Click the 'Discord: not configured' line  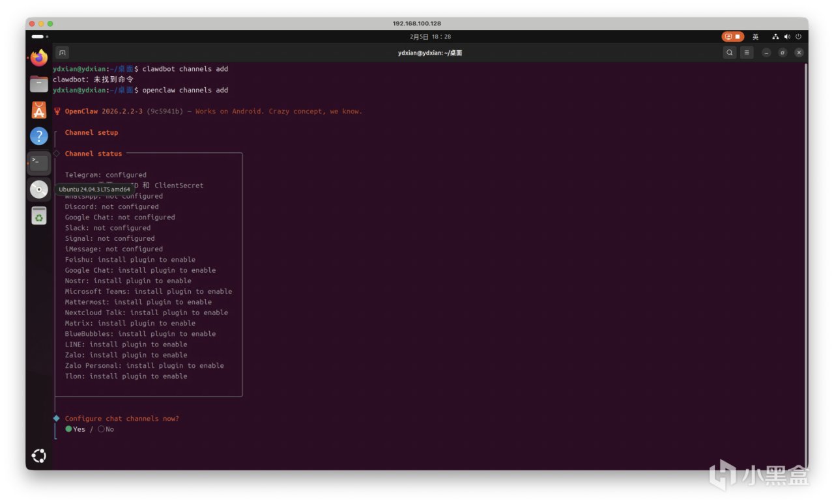(x=111, y=206)
